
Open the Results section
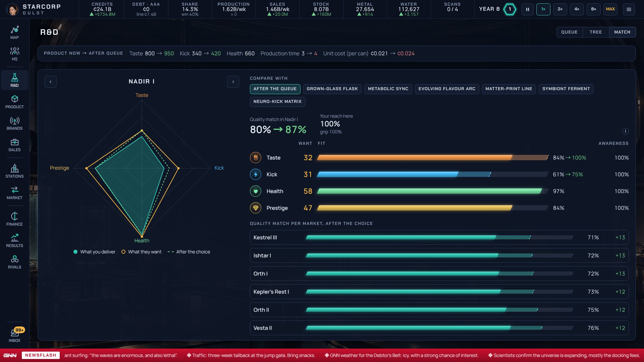14,241
